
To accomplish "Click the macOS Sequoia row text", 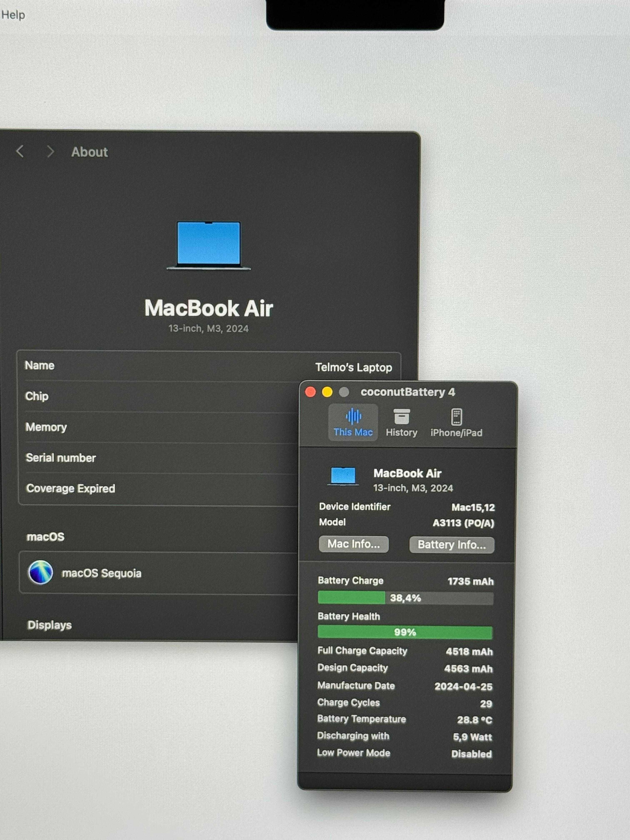I will [x=101, y=573].
